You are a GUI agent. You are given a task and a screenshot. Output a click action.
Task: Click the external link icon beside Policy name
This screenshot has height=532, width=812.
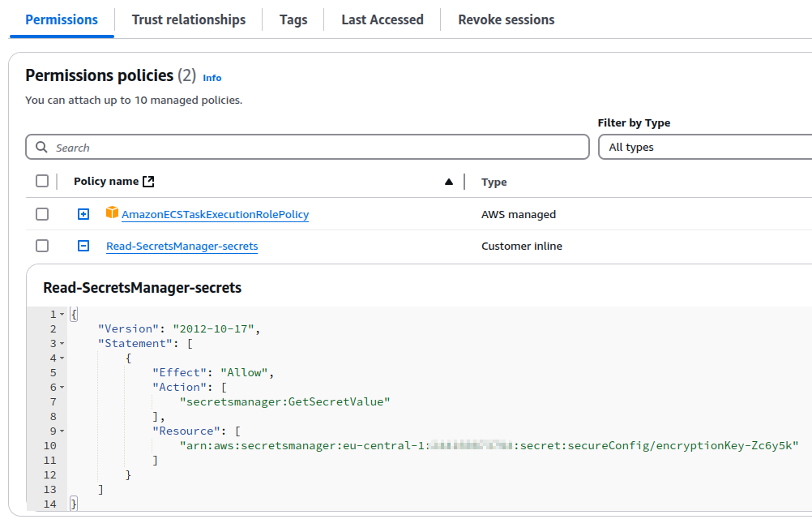(x=148, y=182)
